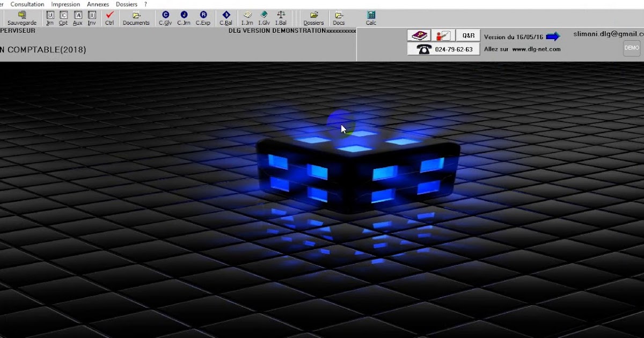Click the DEMO button

632,48
